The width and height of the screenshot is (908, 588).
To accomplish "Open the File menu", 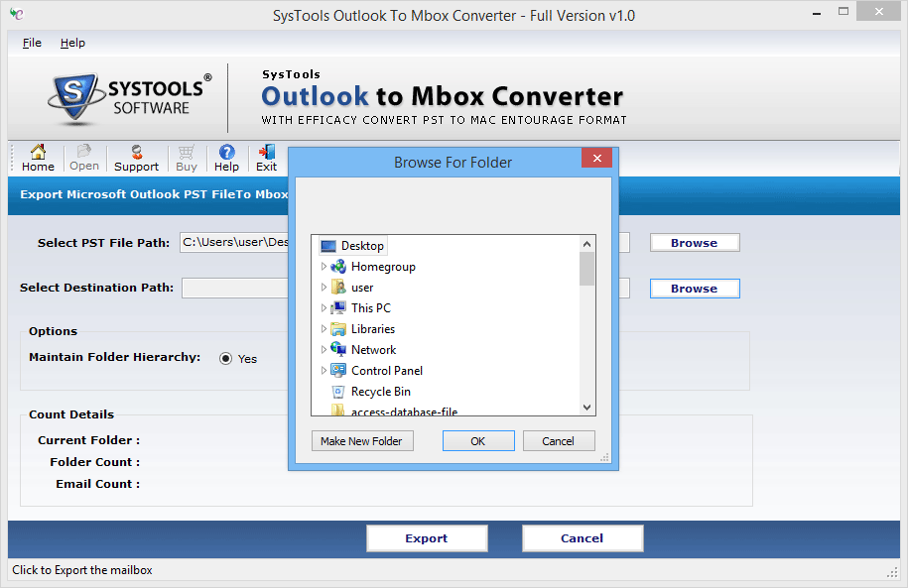I will coord(32,43).
